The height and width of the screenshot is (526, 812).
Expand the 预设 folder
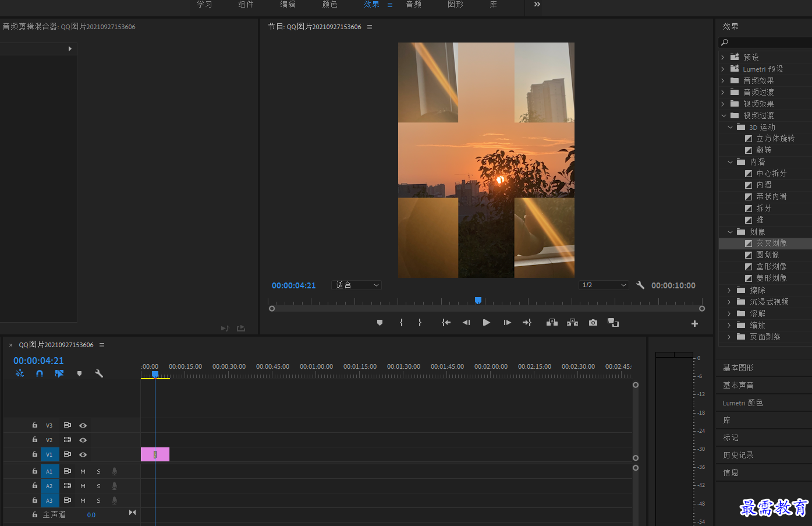723,57
